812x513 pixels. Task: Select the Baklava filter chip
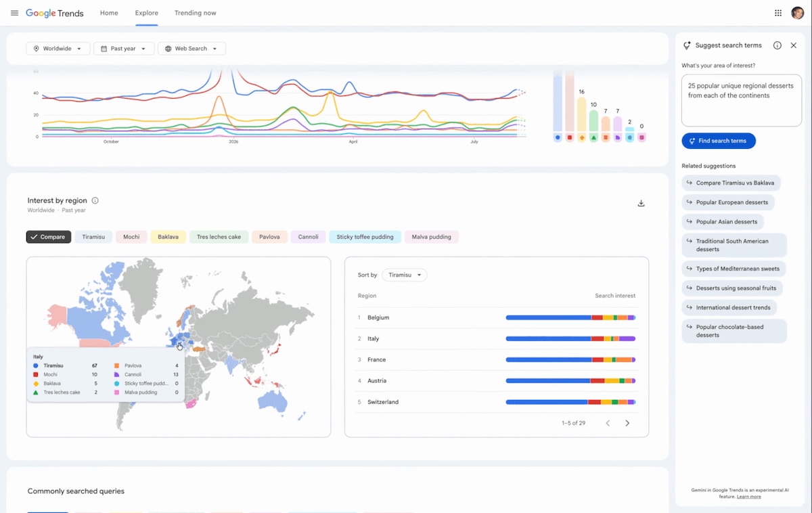(x=168, y=237)
